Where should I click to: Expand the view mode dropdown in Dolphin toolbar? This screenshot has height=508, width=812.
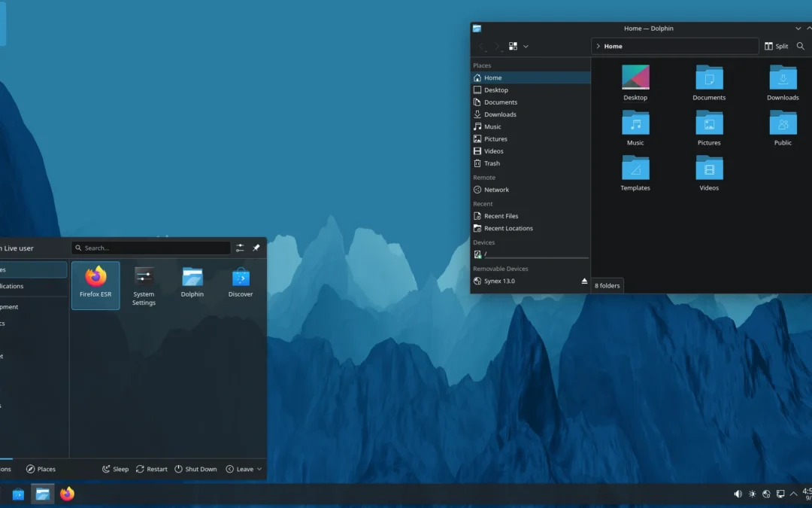pyautogui.click(x=526, y=46)
